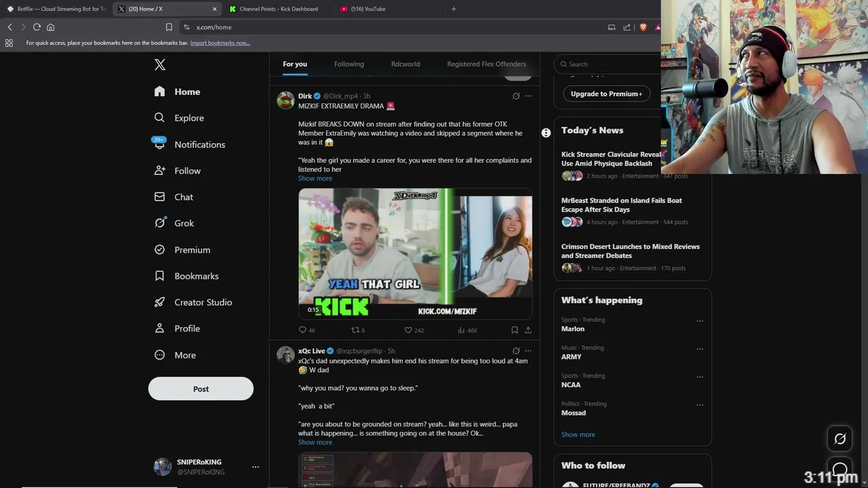Image resolution: width=868 pixels, height=488 pixels.
Task: Open the Grok floating button
Action: (x=840, y=439)
